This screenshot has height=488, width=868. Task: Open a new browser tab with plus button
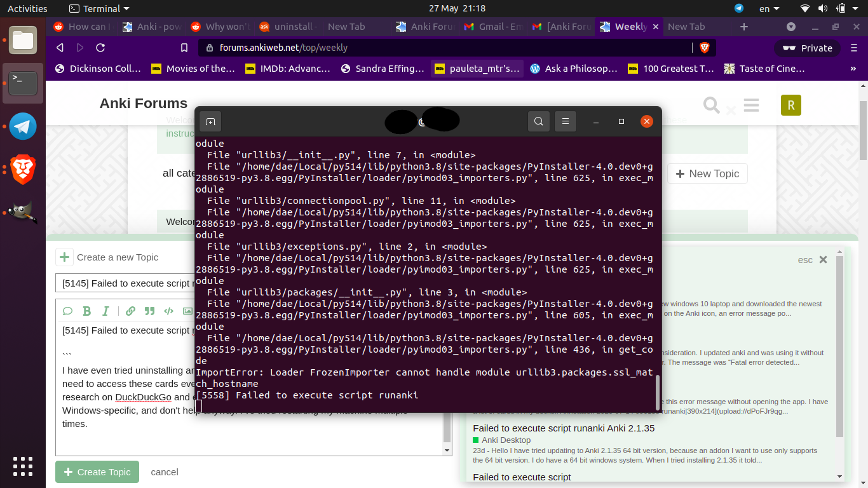744,27
